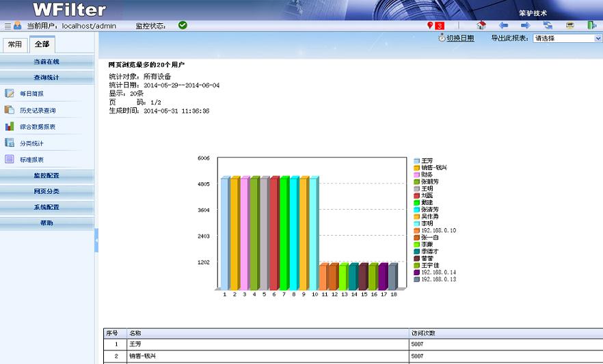The height and width of the screenshot is (364, 603).
Task: Click the blue forward arrow icon
Action: pyautogui.click(x=525, y=25)
